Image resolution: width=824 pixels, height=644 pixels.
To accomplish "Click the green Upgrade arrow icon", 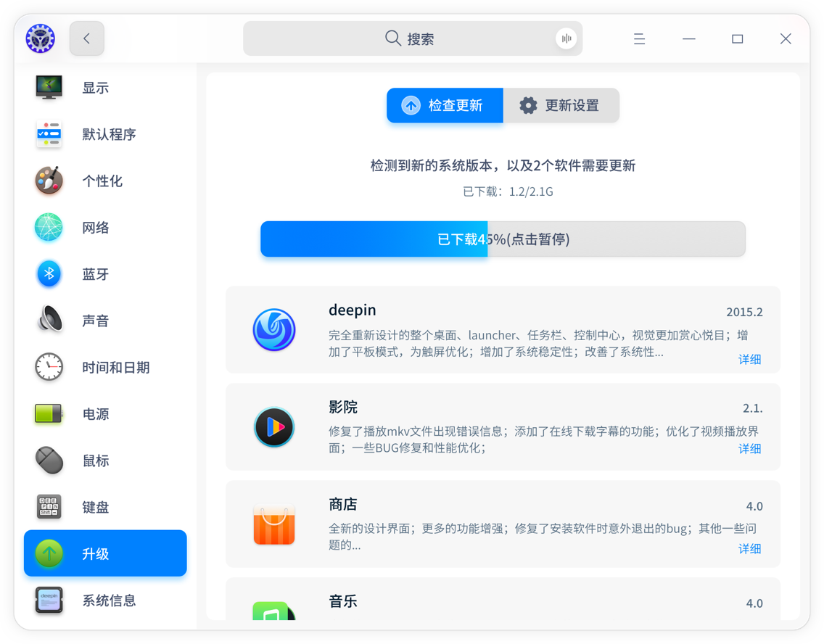I will pyautogui.click(x=49, y=553).
